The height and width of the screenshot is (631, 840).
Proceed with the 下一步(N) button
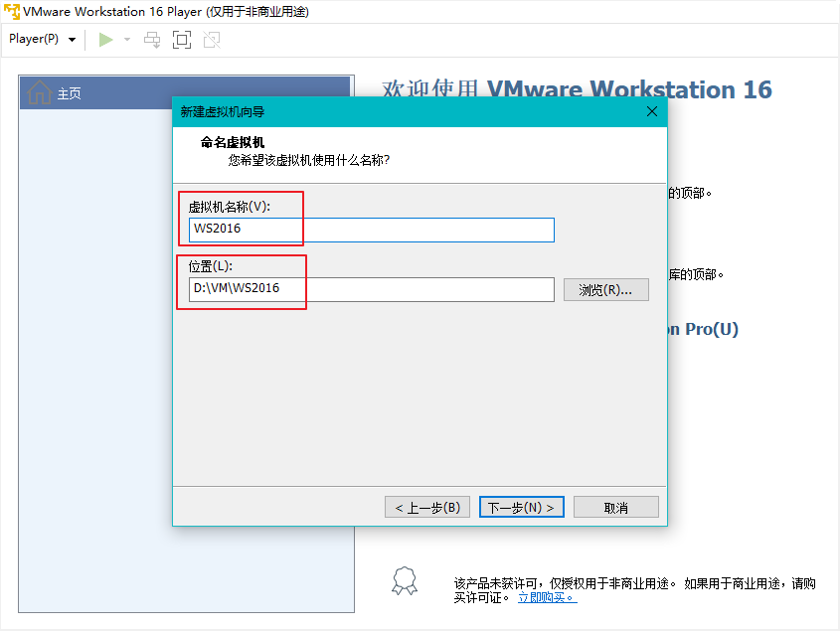tap(521, 507)
